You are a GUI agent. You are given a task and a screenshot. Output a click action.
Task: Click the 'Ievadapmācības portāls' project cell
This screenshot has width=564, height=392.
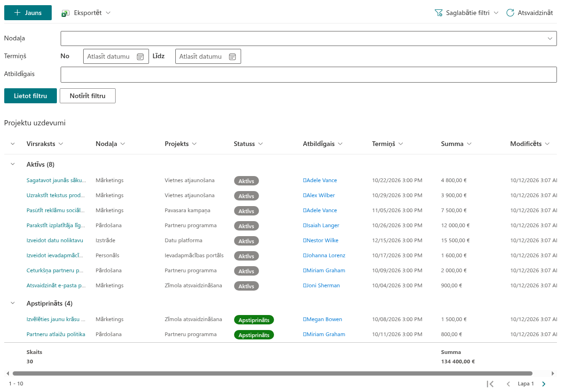(194, 255)
